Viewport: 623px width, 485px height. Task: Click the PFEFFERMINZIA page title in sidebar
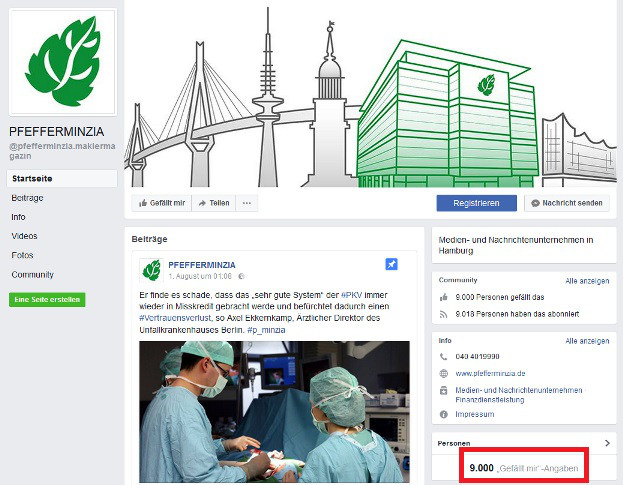tap(56, 131)
